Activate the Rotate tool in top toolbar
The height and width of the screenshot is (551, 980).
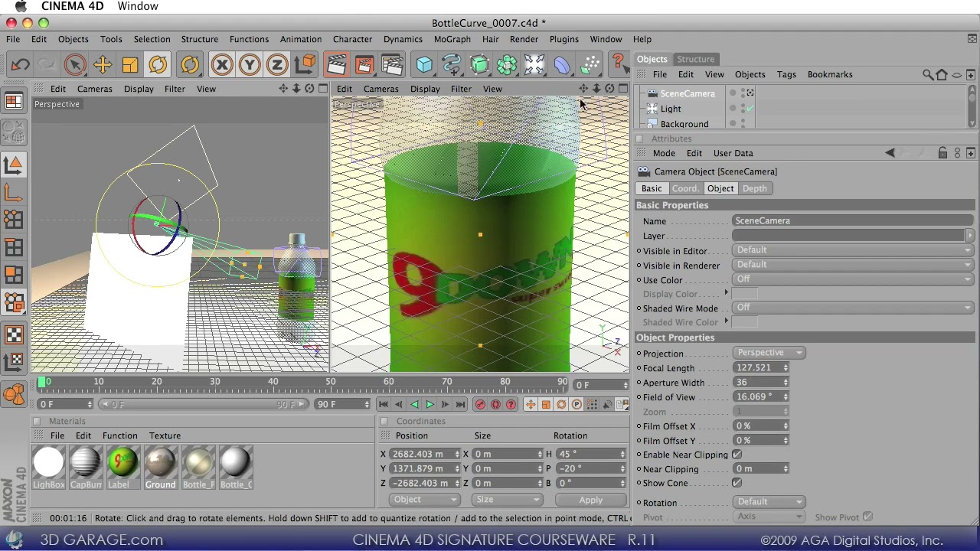158,65
